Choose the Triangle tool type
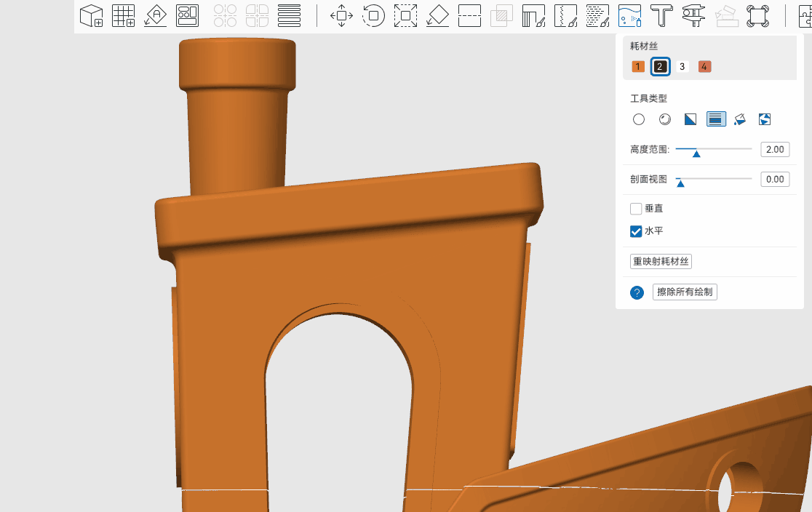This screenshot has height=512, width=812. pyautogui.click(x=690, y=119)
